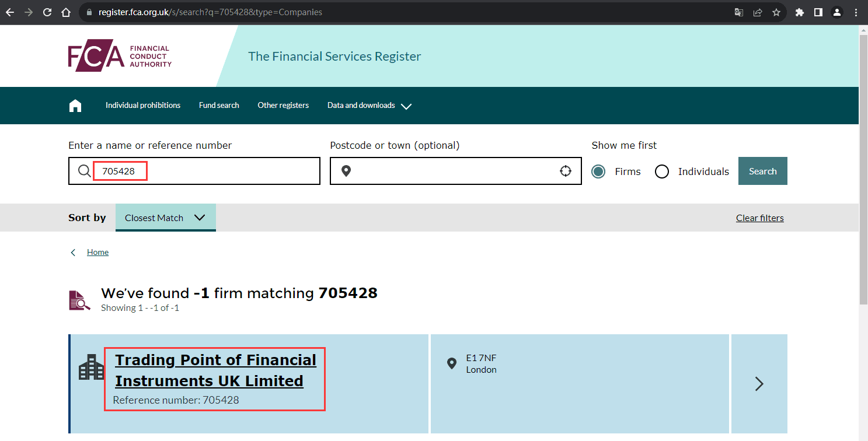Image resolution: width=868 pixels, height=441 pixels.
Task: Click the Clear filters link
Action: (x=760, y=218)
